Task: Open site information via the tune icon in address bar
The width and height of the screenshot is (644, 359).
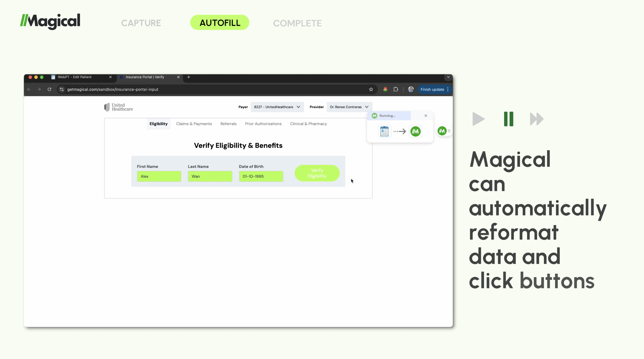Action: pyautogui.click(x=62, y=89)
